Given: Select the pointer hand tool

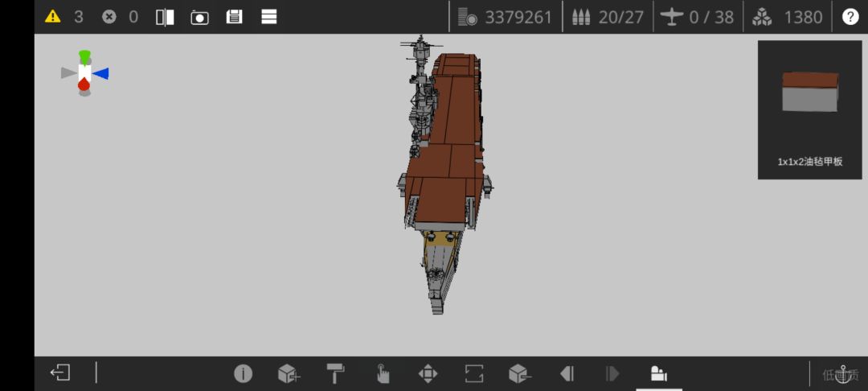Looking at the screenshot, I should click(x=382, y=374).
